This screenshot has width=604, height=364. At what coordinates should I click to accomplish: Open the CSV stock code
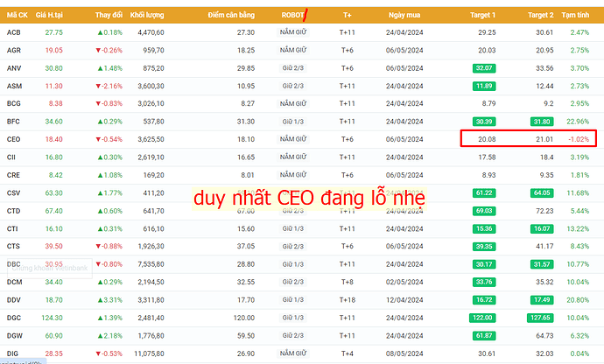(x=13, y=193)
